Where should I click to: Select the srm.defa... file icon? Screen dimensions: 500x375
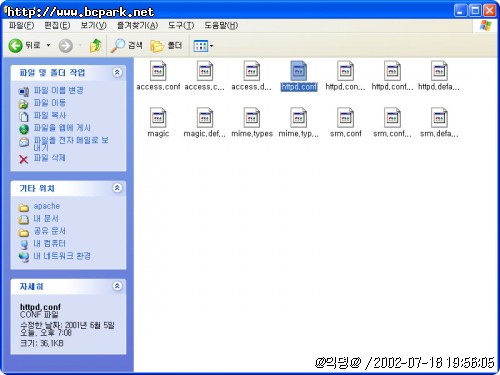tap(439, 117)
